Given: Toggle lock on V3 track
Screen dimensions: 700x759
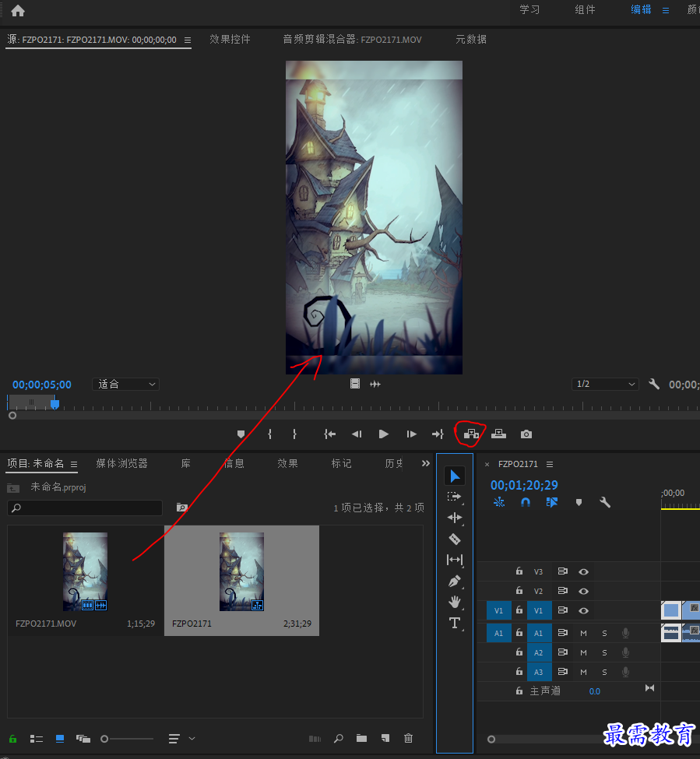Looking at the screenshot, I should click(x=519, y=571).
